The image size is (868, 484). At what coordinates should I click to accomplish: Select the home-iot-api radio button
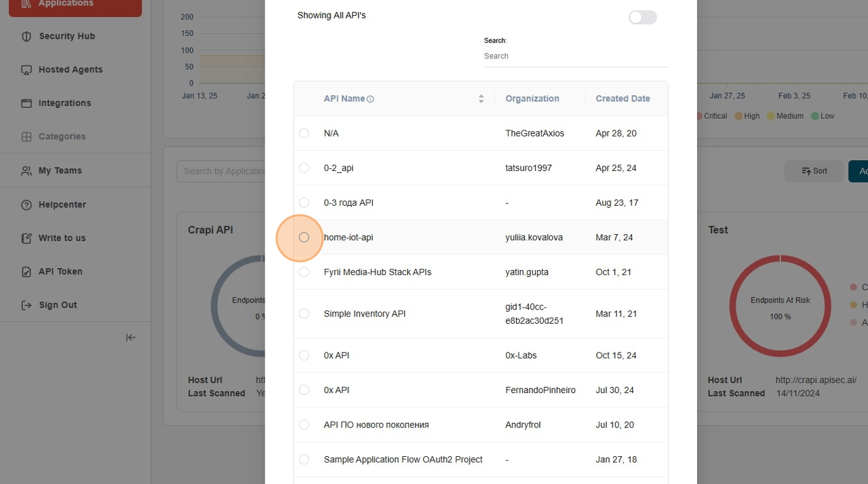(304, 238)
